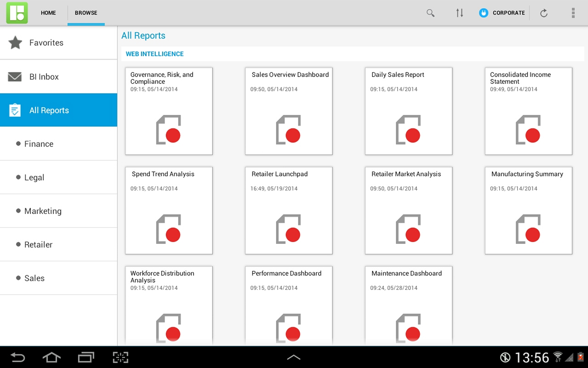Tap the recent apps button
Screen dimensions: 588x368
pyautogui.click(x=86, y=357)
